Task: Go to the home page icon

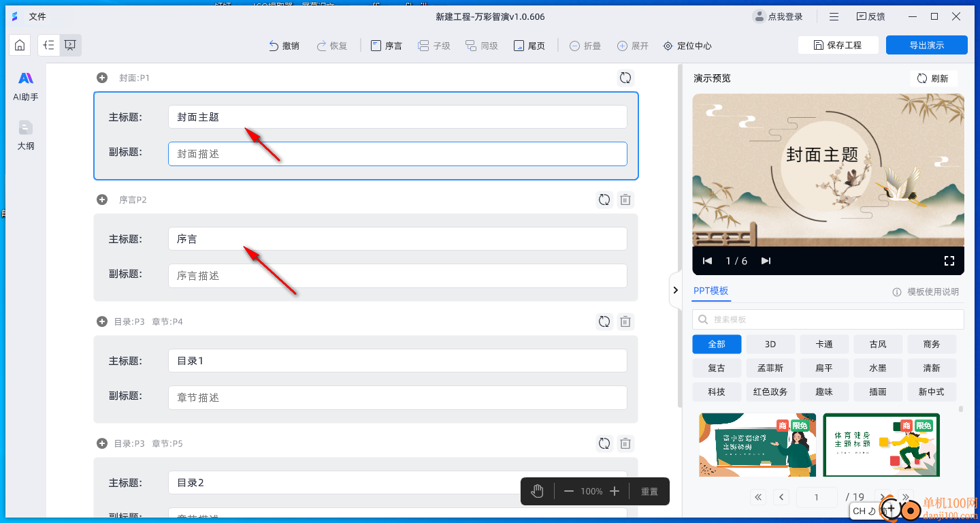Action: tap(20, 46)
